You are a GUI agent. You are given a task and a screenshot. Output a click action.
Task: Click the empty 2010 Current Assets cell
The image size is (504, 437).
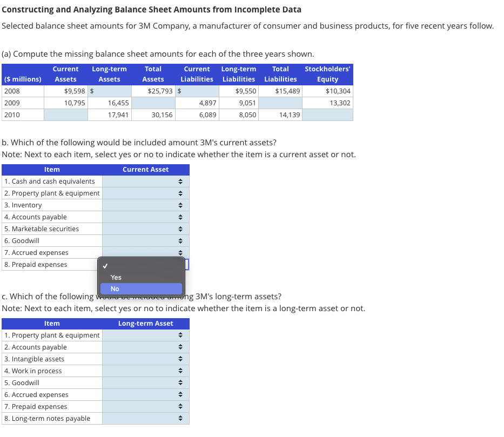pyautogui.click(x=65, y=115)
